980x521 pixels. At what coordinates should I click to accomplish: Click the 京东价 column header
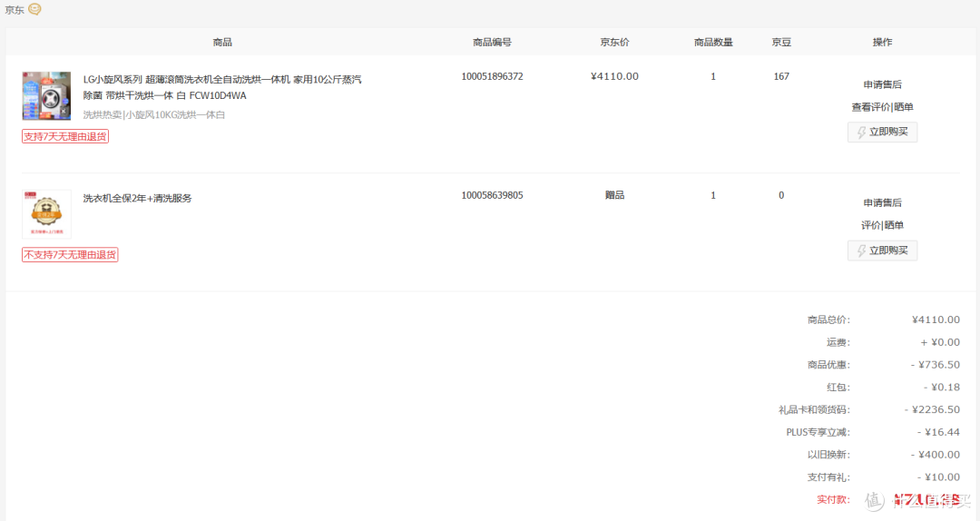[x=614, y=42]
